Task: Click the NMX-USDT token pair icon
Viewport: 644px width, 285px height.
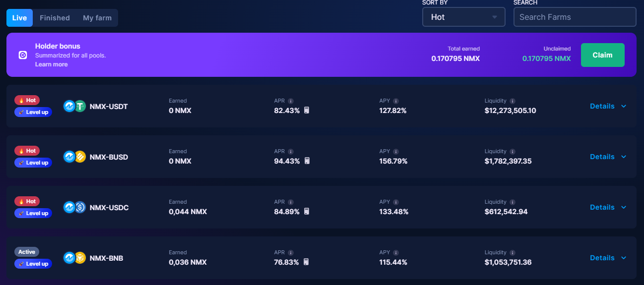Action: 75,106
